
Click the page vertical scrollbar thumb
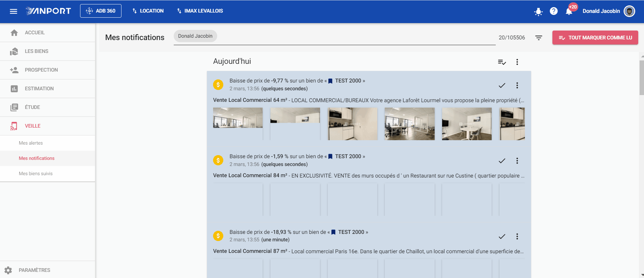click(x=641, y=78)
